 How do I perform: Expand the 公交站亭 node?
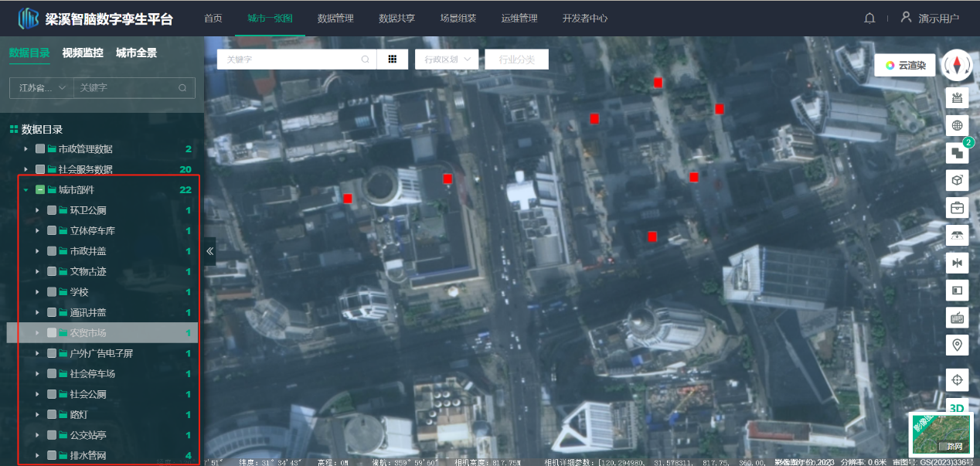tap(37, 436)
